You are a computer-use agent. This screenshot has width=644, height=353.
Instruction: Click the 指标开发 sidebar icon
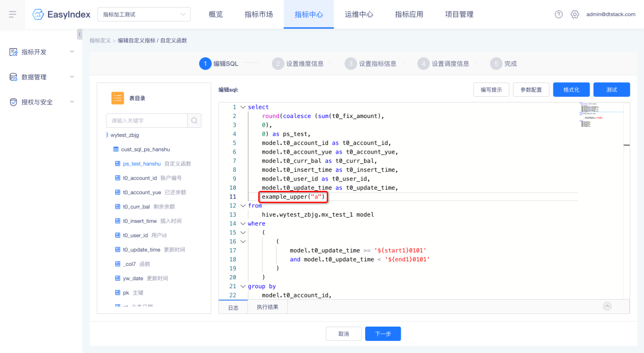(13, 52)
